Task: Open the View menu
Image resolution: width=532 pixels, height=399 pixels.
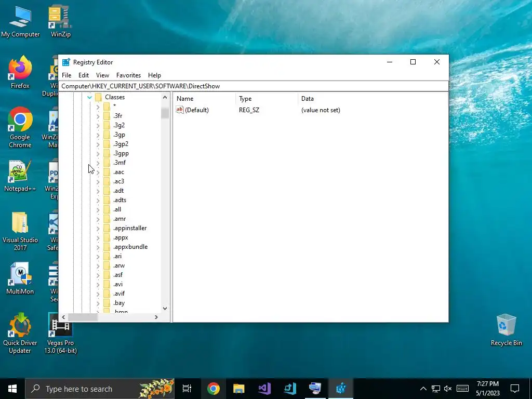Action: 102,75
